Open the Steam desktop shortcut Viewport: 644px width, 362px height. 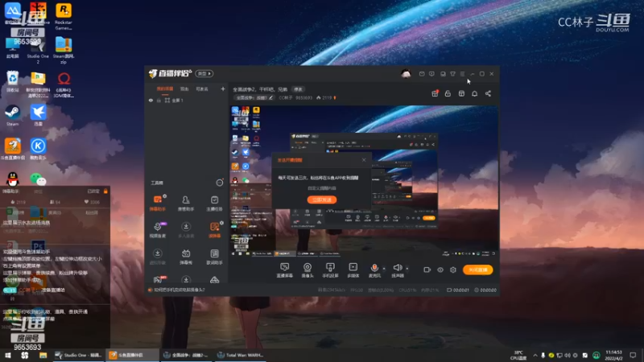coord(12,115)
